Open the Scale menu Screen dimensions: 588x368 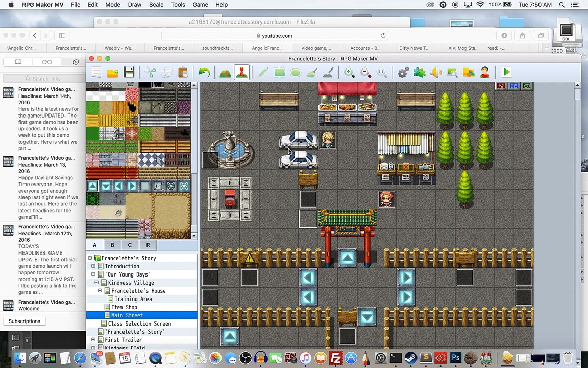coord(156,5)
